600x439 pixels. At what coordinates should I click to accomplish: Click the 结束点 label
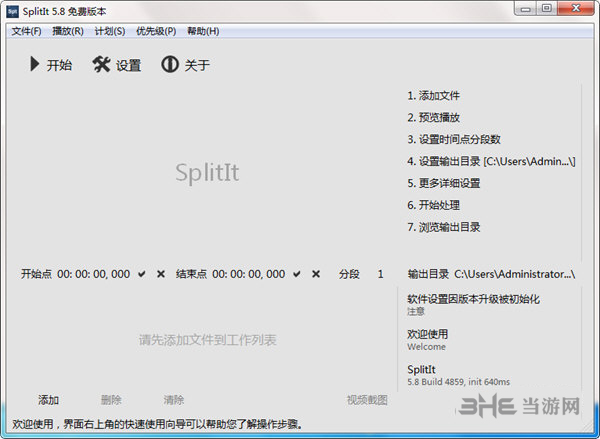point(191,274)
